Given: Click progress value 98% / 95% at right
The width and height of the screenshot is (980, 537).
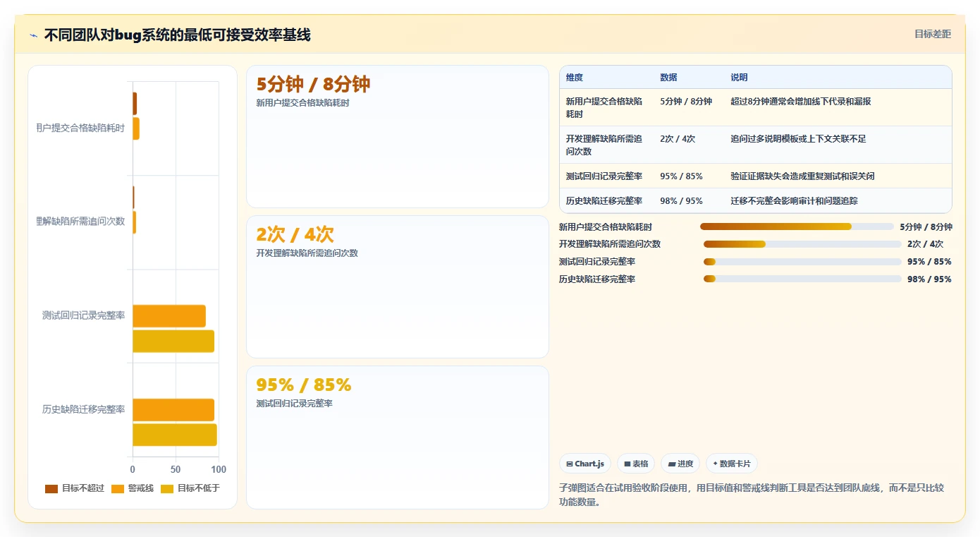Looking at the screenshot, I should pos(929,279).
